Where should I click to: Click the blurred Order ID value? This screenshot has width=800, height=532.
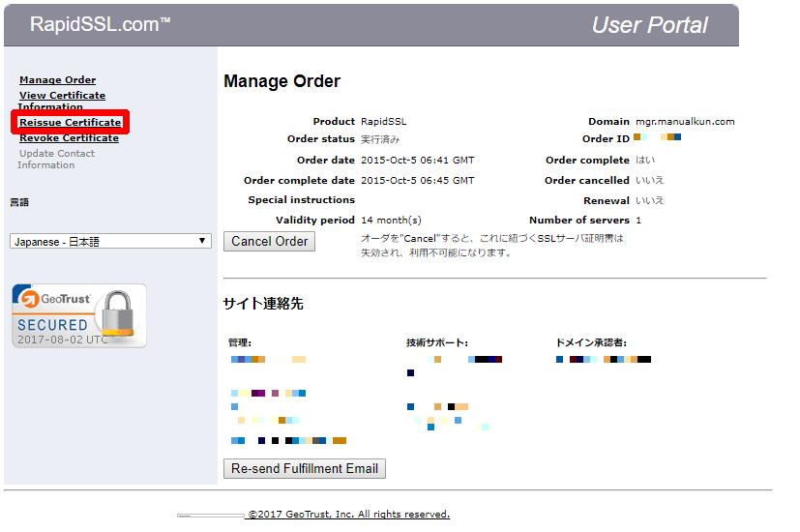tap(658, 138)
